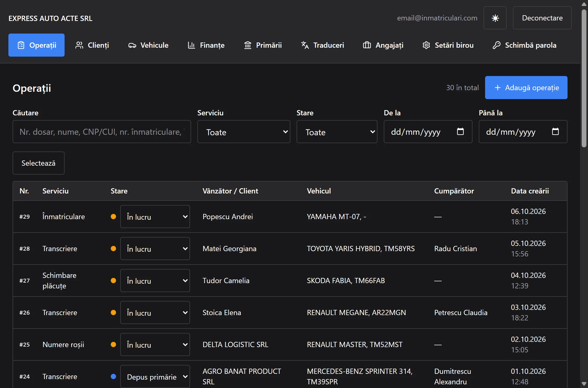Click the Selectează button
This screenshot has width=588, height=388.
(39, 163)
